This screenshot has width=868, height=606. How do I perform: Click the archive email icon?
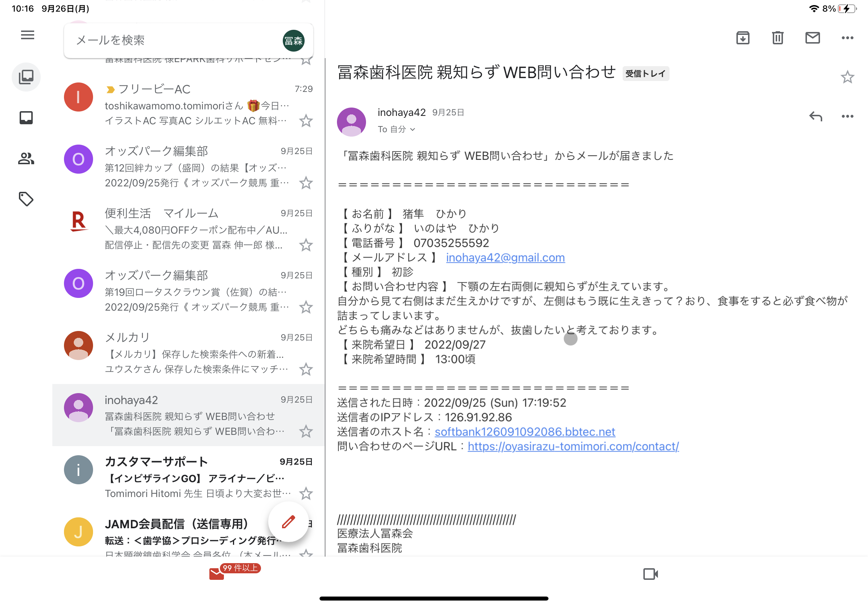click(x=743, y=38)
